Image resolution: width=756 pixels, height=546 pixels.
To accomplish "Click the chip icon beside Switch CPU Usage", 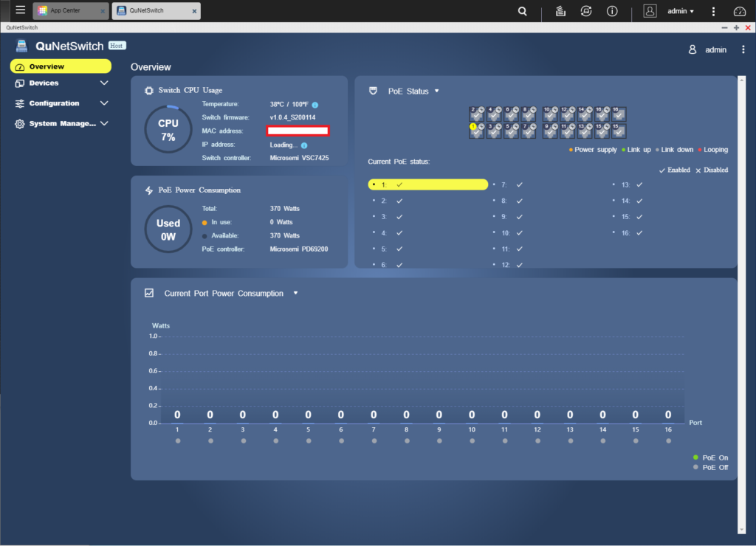I will click(149, 90).
